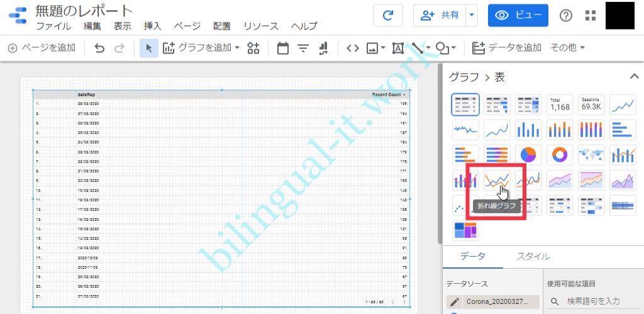Open the その他 dropdown menu

567,48
